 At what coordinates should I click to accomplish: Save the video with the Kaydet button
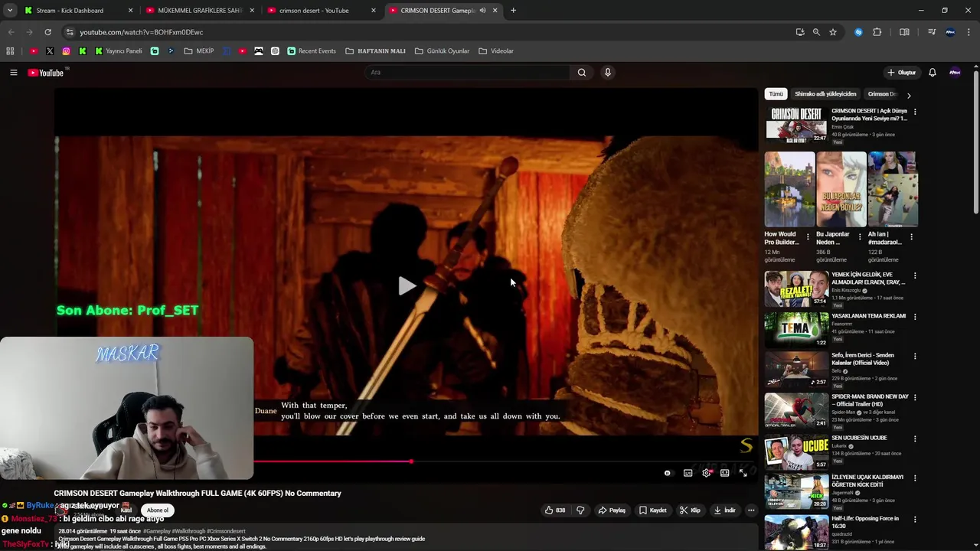click(x=653, y=510)
